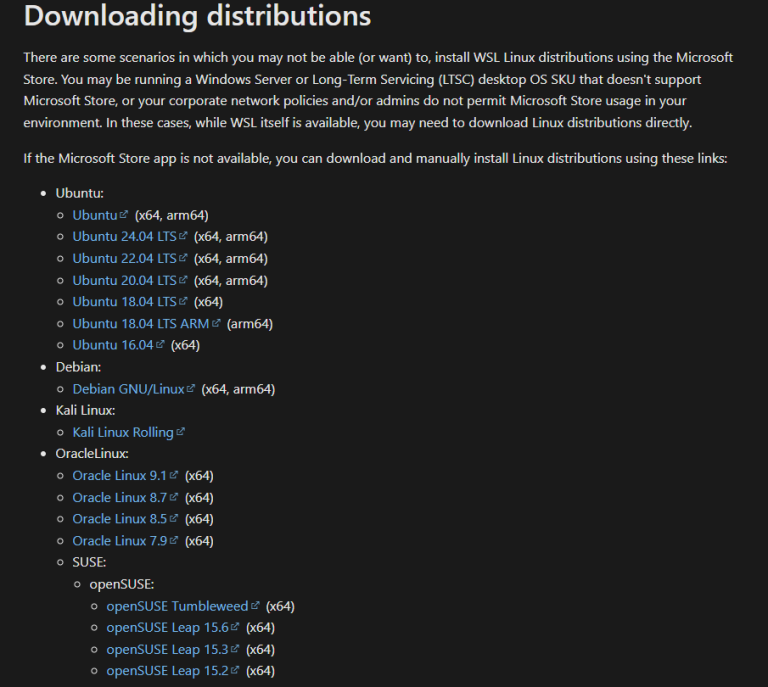Open the Oracle Linux 9.1 link
Image resolution: width=768 pixels, height=687 pixels.
125,475
